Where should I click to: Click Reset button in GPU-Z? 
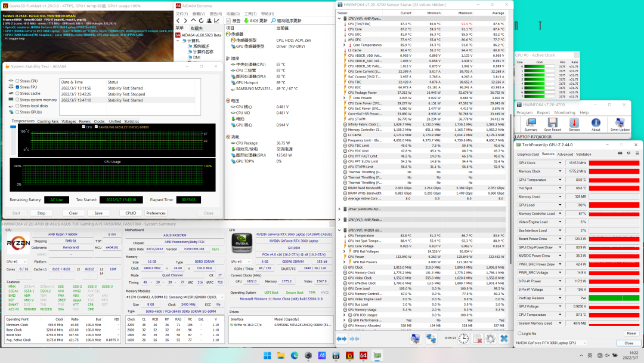point(631,333)
